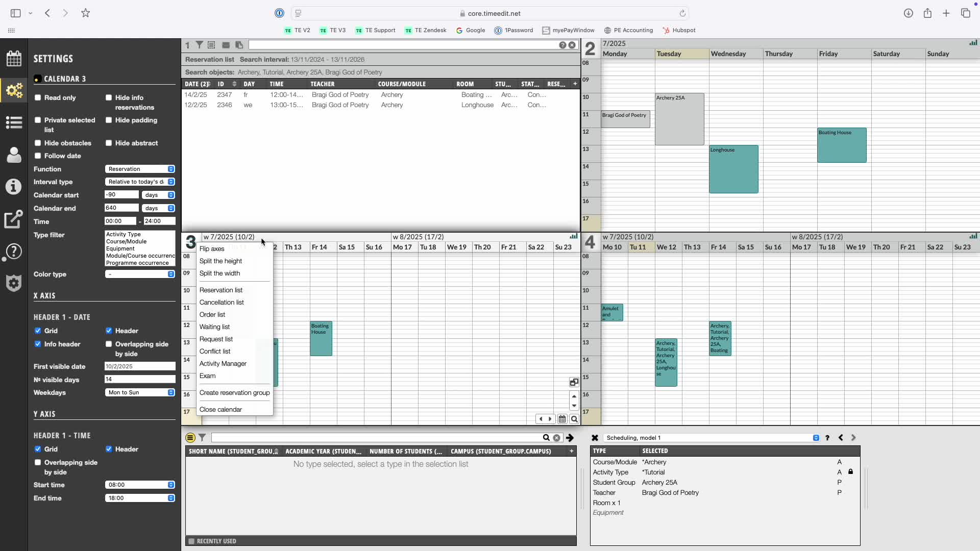Open the calendar date picker icon in calendar 3
Screen dimensions: 980x551
562,419
